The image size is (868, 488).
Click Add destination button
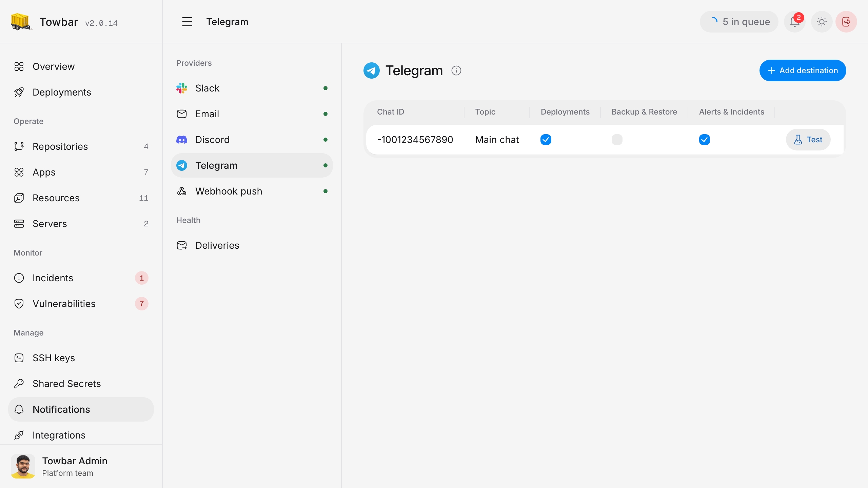(x=803, y=70)
